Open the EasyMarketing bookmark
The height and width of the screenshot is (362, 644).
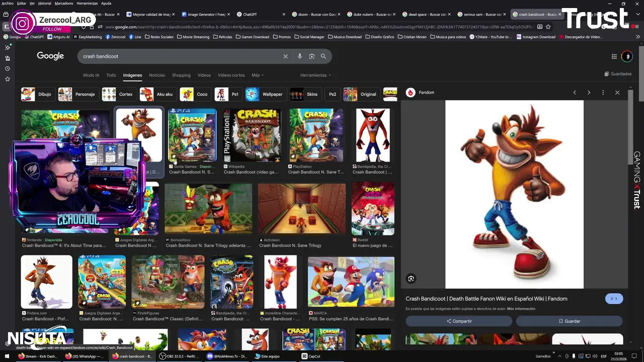point(87,37)
